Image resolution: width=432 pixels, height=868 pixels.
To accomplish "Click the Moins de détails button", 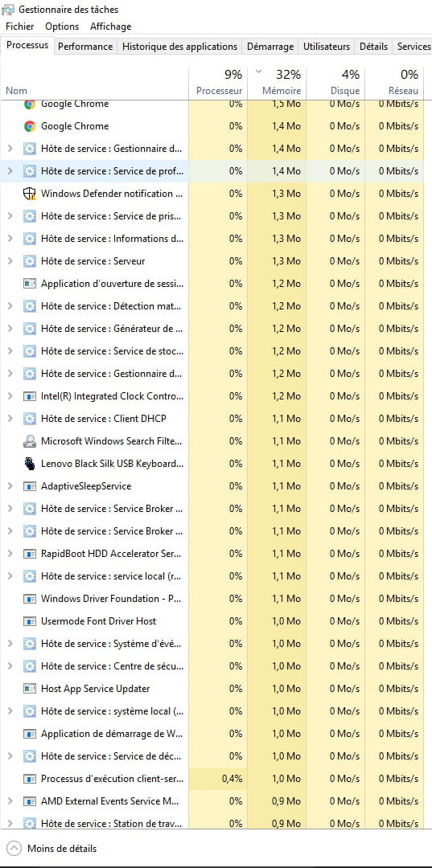I will (51, 848).
